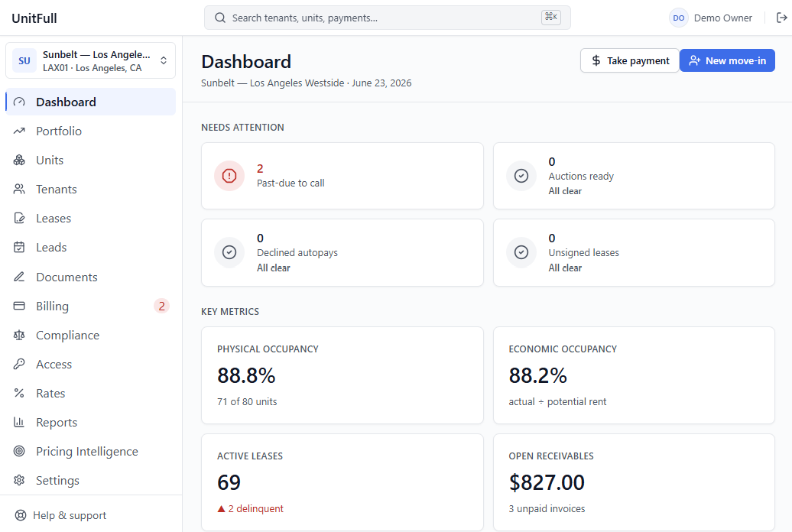This screenshot has height=532, width=792.
Task: Click the Billing credit-card icon
Action: pos(19,307)
